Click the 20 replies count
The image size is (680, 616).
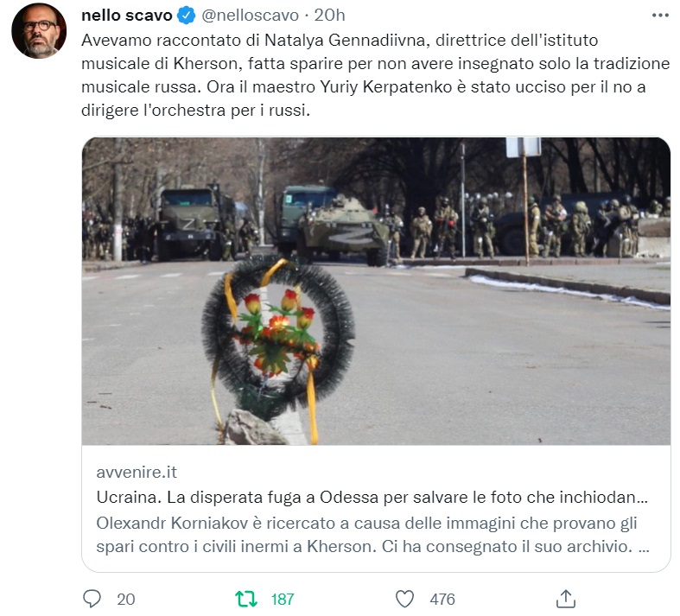point(126,600)
